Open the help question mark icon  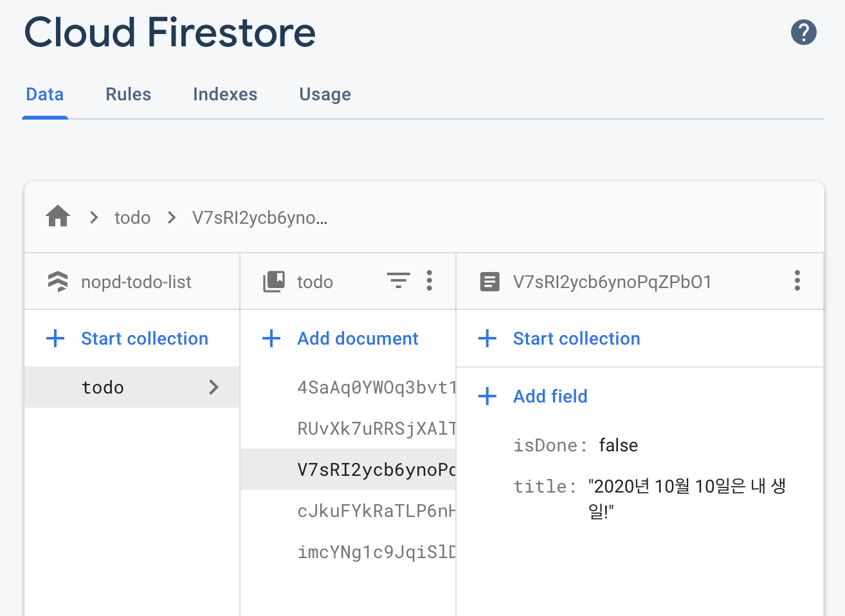coord(803,32)
